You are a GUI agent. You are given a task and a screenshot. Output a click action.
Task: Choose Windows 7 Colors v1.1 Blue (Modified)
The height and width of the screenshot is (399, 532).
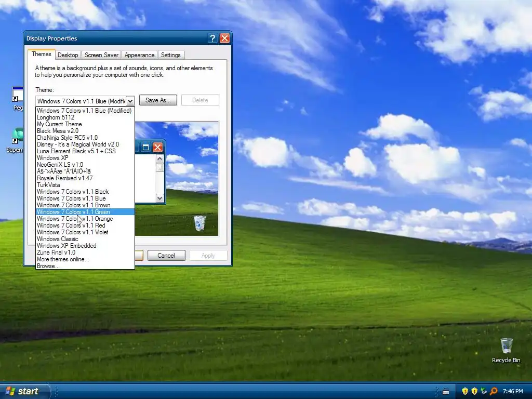[x=85, y=111]
